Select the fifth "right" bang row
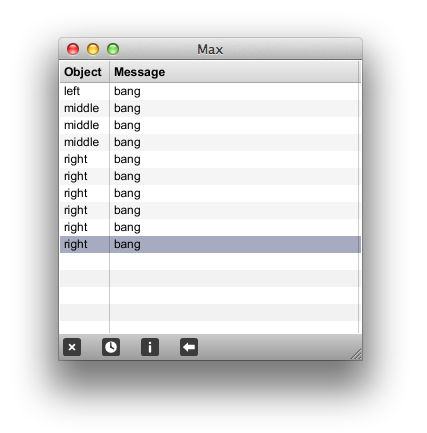Screen dimensions: 427x433 pos(210,227)
